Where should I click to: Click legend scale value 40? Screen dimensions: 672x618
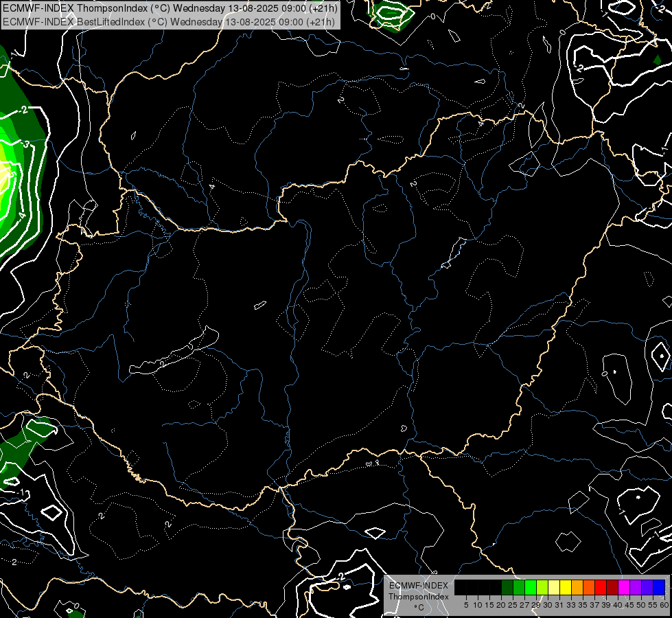[x=618, y=605]
